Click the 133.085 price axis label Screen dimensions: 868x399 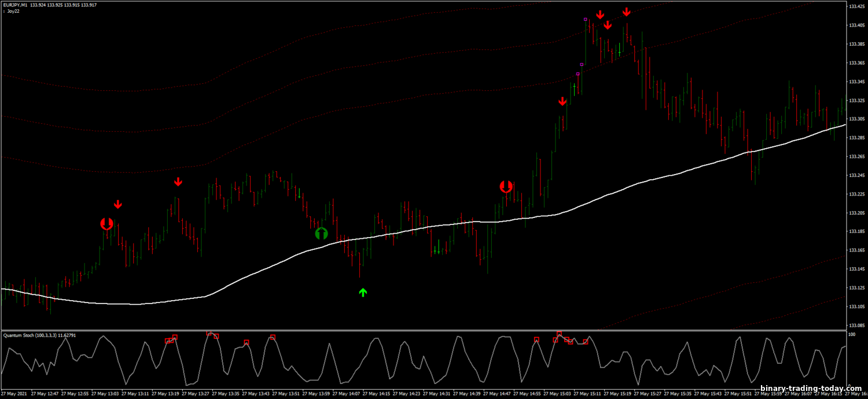856,325
